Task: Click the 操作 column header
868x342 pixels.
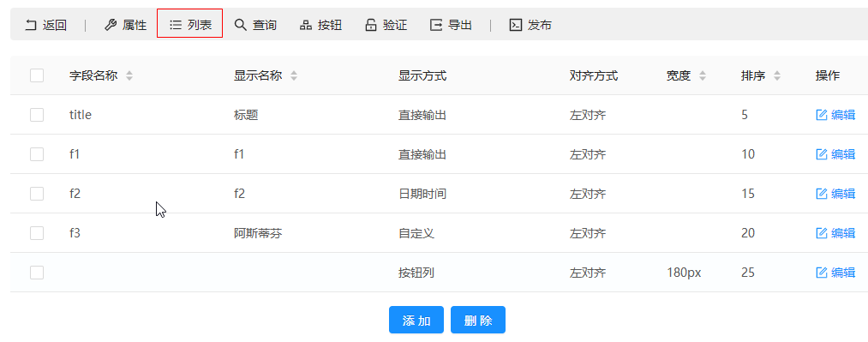Action: coord(828,75)
